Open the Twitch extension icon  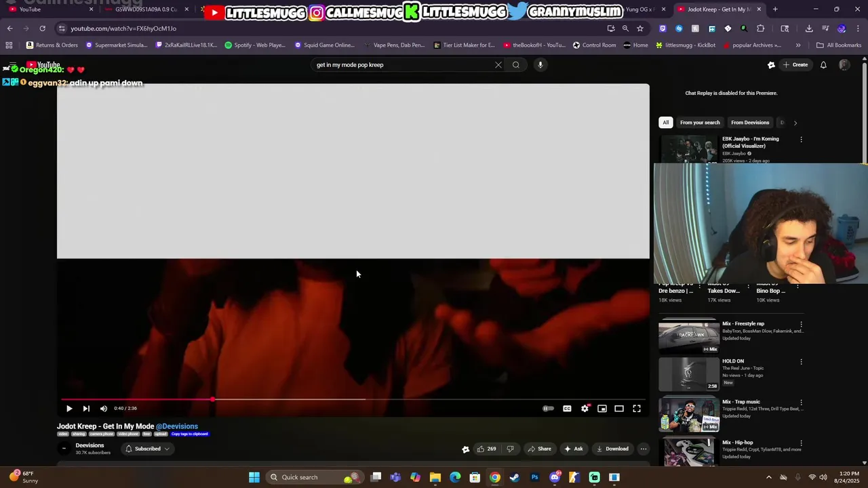(x=663, y=28)
